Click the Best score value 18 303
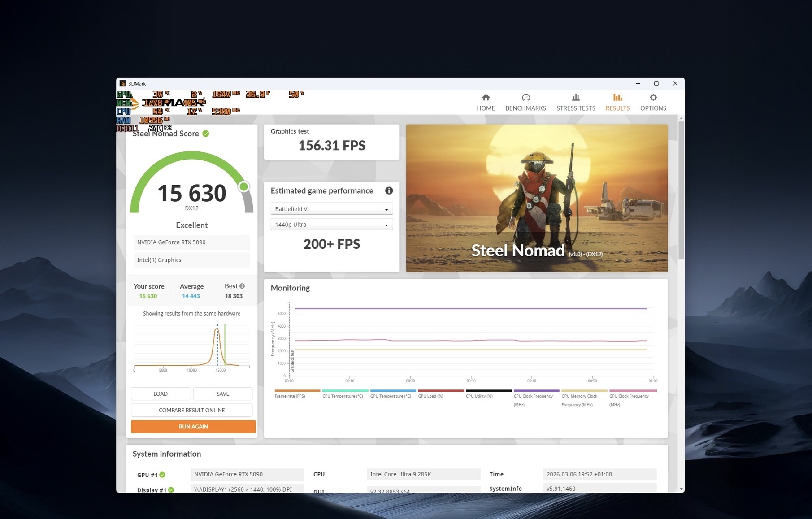Screen dimensions: 812x519 (x=234, y=296)
